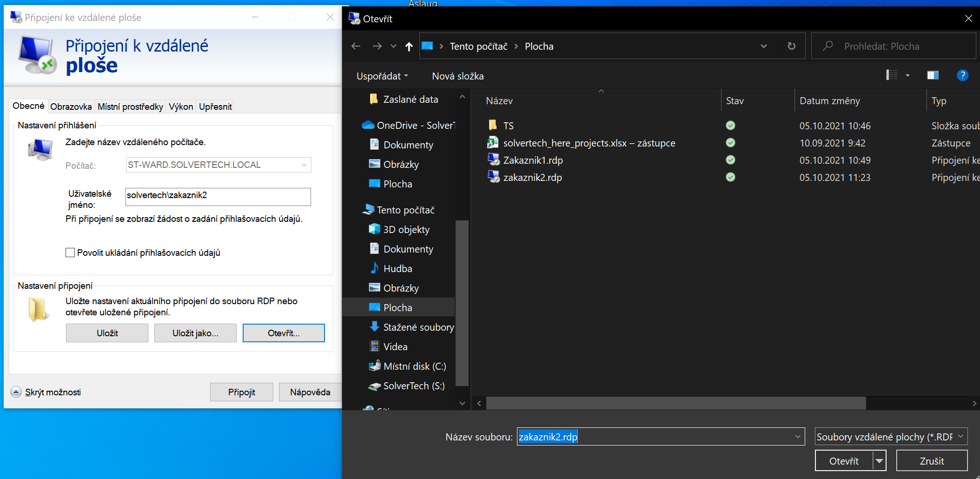Screen dimensions: 980x479
Task: Select solvertech_here_projects.xlsx shortcut icon
Action: click(493, 142)
